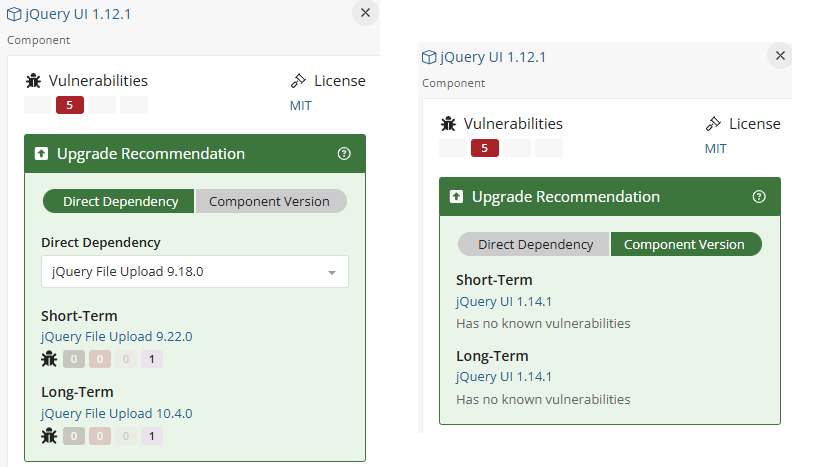Click the upgrade arrow icon in right Upgrade Recommendation header
Screen dimensions: 817x467
[456, 196]
